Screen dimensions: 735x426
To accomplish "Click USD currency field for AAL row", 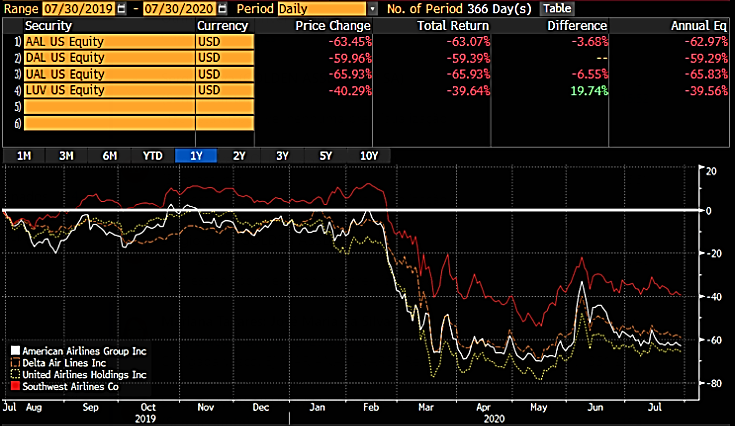I will [225, 42].
